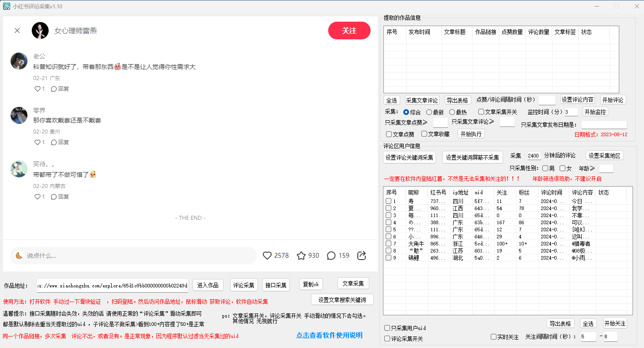Viewport: 644px width, 348px height.
Task: Click the 粉丝 column header
Action: click(524, 193)
